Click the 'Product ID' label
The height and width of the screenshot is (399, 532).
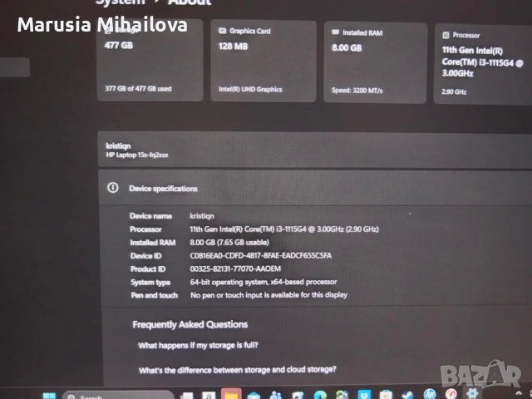148,269
